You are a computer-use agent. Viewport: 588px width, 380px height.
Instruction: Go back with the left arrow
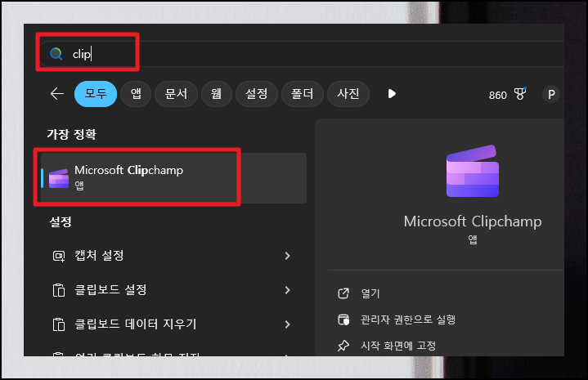(x=57, y=94)
